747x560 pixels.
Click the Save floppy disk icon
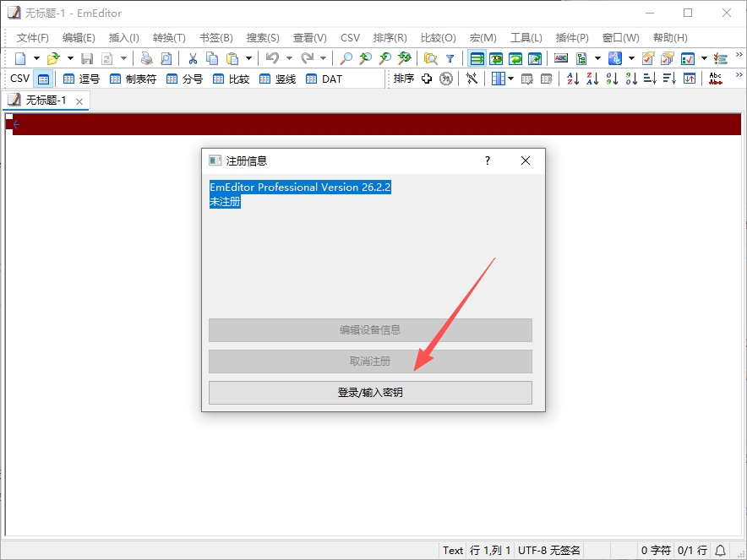click(x=87, y=58)
